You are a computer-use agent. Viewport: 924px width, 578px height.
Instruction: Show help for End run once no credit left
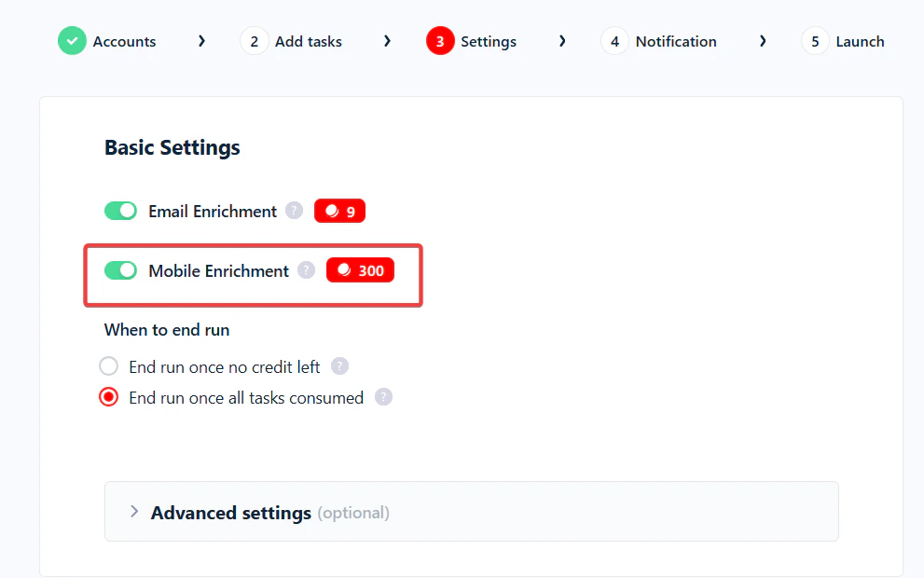(x=339, y=366)
